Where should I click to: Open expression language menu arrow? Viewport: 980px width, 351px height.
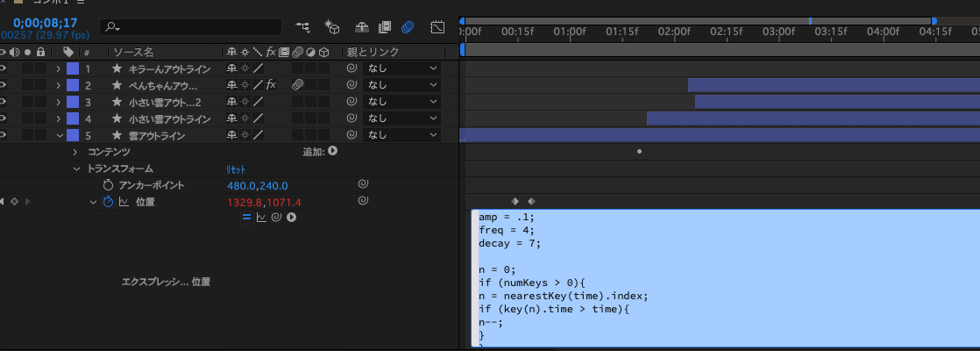tap(291, 217)
